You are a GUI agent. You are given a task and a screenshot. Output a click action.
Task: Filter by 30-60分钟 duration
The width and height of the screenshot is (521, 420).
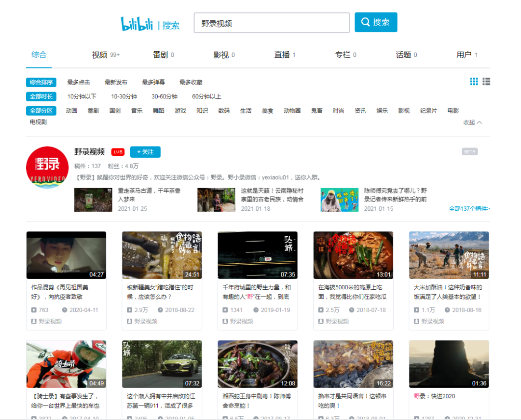(165, 96)
